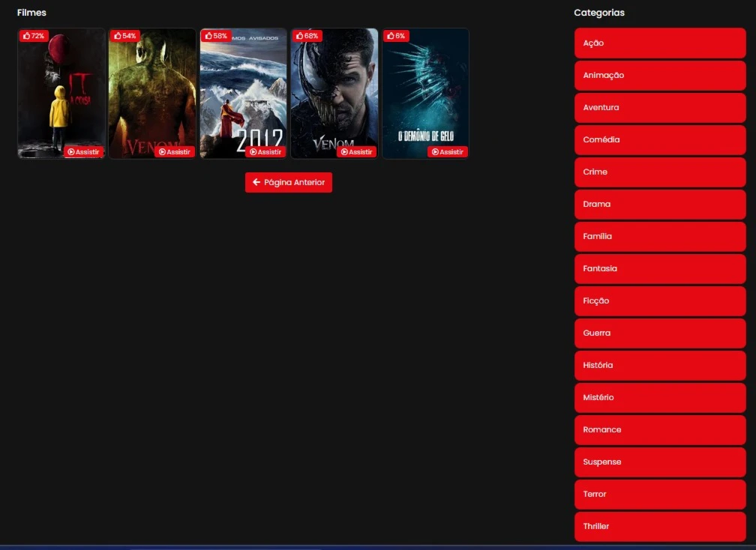Choose the Thriller category
The image size is (756, 550).
660,528
